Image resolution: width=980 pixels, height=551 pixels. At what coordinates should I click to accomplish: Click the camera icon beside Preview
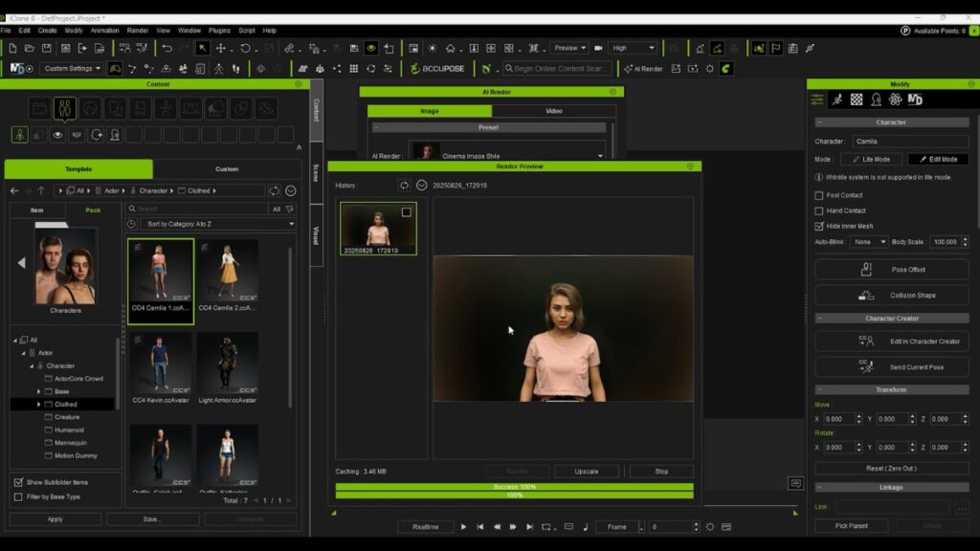click(598, 48)
